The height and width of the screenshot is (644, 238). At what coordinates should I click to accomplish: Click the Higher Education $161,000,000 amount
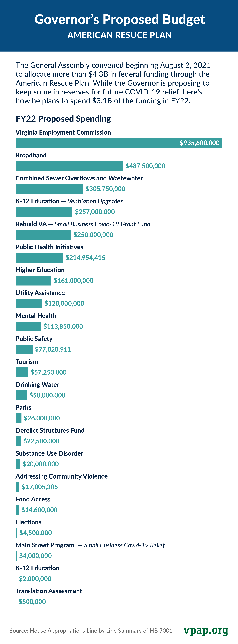pyautogui.click(x=73, y=280)
